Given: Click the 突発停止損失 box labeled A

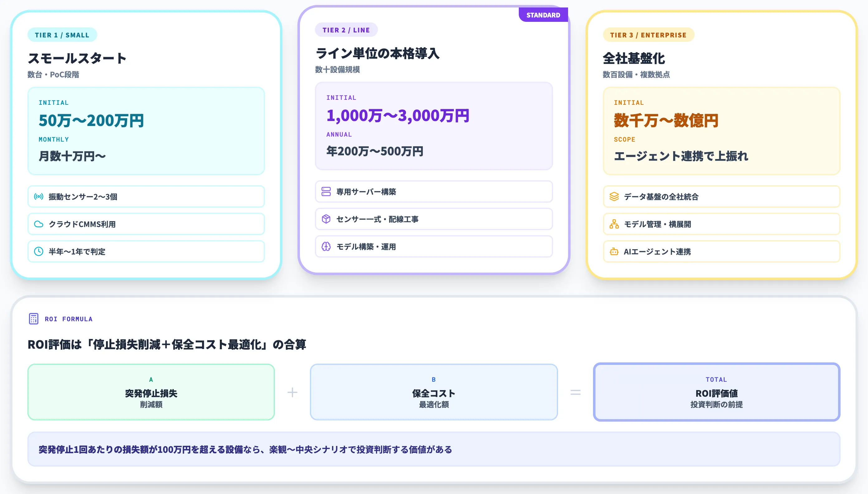Looking at the screenshot, I should (151, 392).
